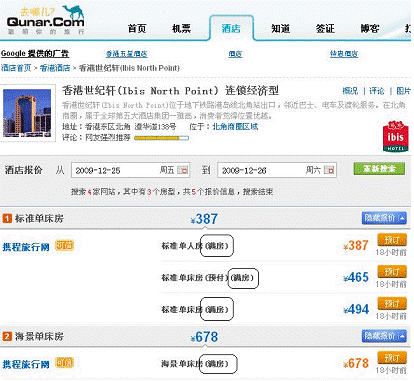Open the 特惠酒店 ad link
Screen dimensions: 414x381
(344, 54)
